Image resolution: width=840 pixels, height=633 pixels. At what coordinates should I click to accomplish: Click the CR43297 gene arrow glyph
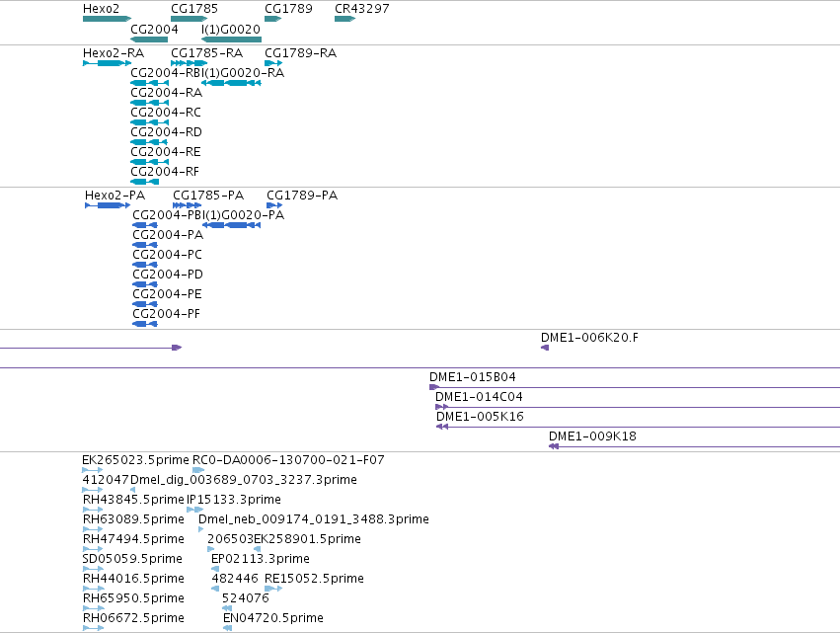click(x=345, y=19)
